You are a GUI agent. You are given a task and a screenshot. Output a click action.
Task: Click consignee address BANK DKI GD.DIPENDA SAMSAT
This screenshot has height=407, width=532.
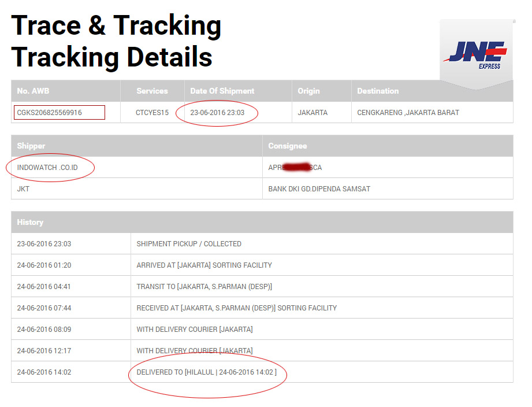pos(319,189)
